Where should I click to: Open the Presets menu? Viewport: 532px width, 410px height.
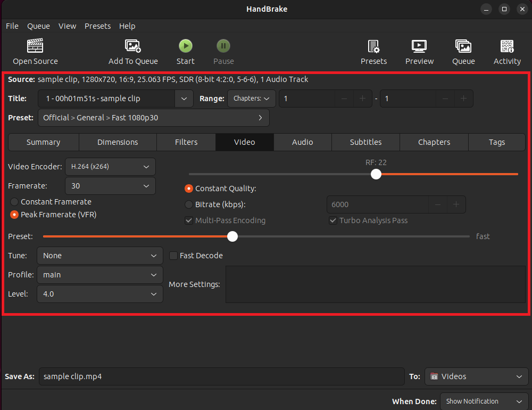pos(97,26)
